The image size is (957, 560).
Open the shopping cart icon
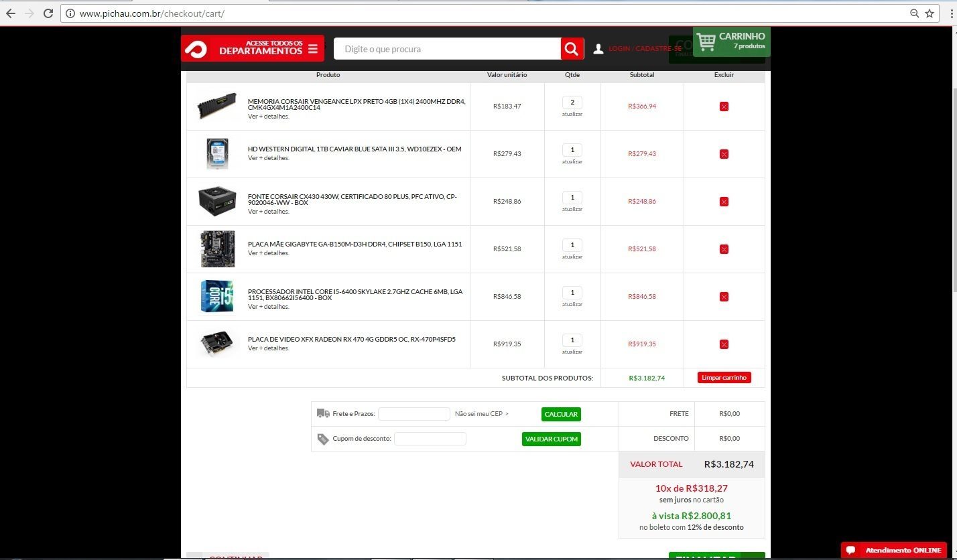(x=706, y=42)
